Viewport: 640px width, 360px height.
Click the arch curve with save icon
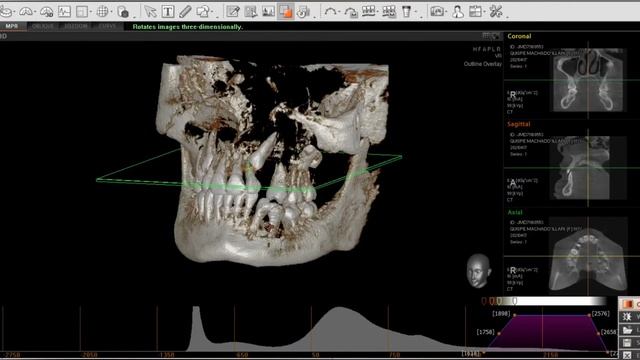[351, 11]
